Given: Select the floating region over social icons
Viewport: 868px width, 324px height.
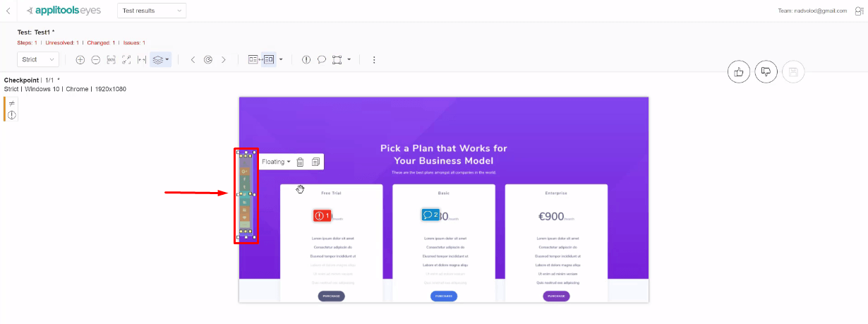Looking at the screenshot, I should (x=246, y=195).
